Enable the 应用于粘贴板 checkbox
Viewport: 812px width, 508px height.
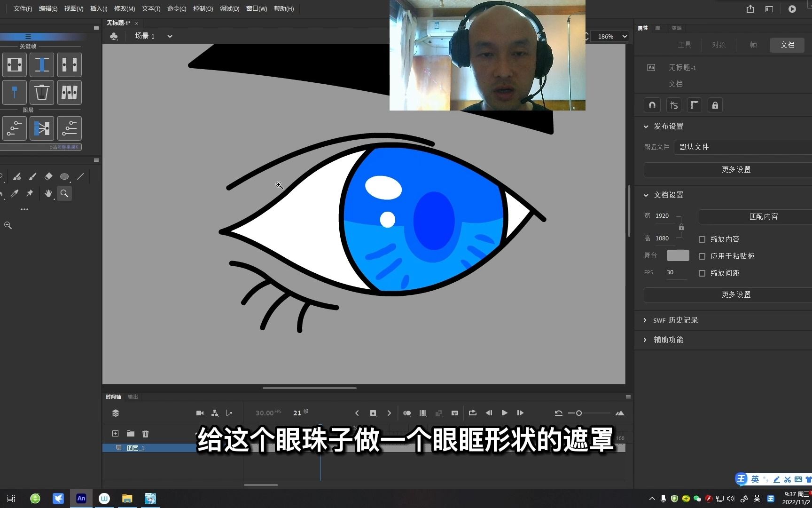tap(702, 256)
